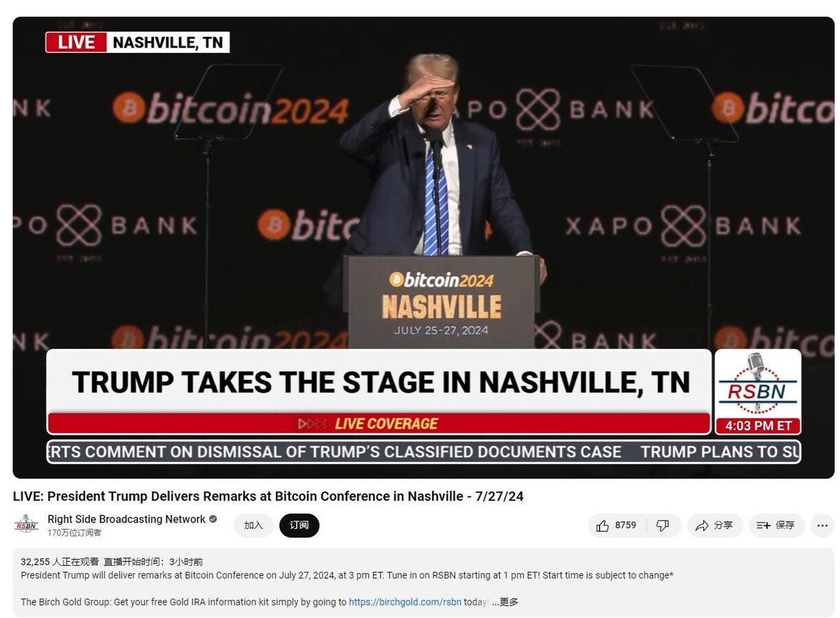Viewport: 840px width, 618px height.
Task: Click the 170万位订阅者 subscriber count
Action: pos(74,533)
